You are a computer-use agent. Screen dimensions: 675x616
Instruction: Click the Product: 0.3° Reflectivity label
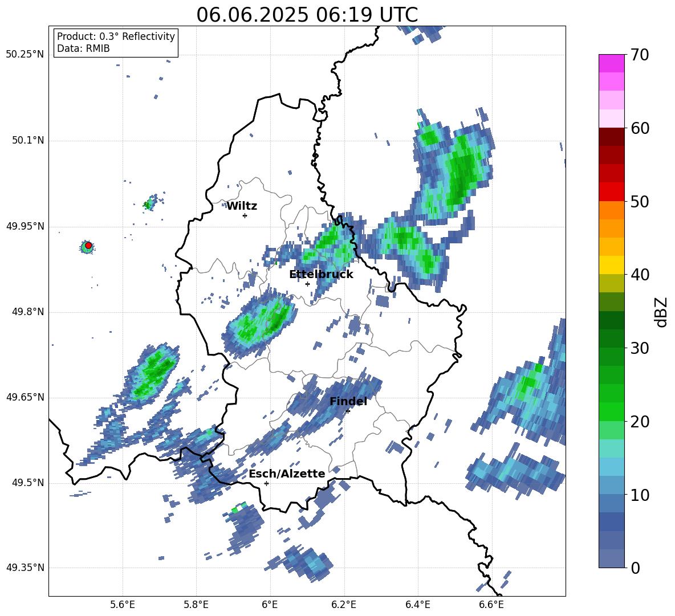pos(116,36)
